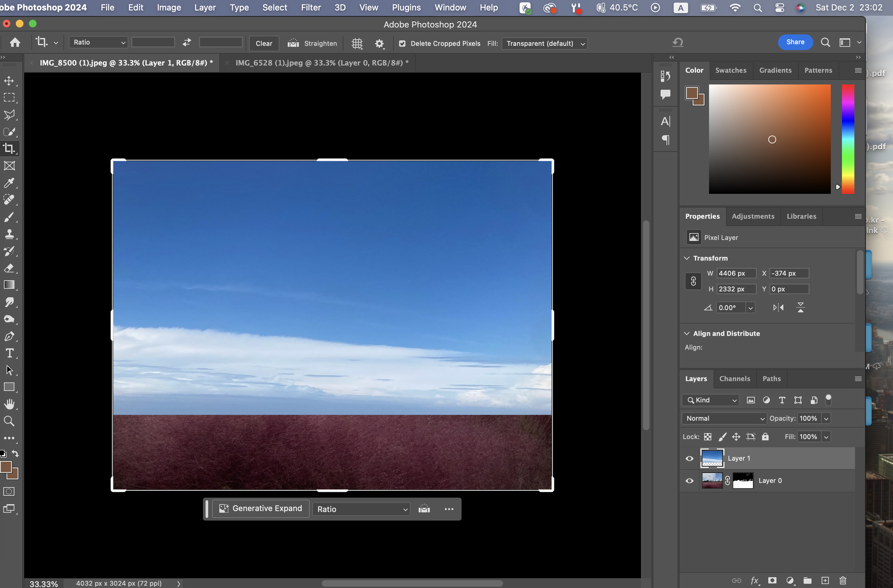
Task: Select the Move tool
Action: [9, 81]
